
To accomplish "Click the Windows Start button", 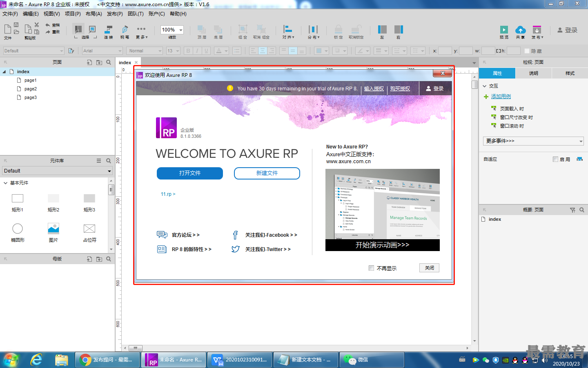I will 11,360.
